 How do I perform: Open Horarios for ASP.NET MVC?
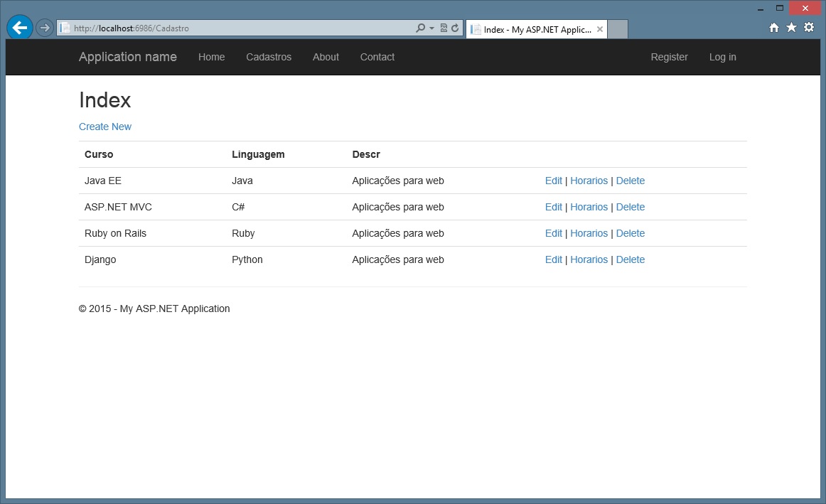(x=589, y=207)
